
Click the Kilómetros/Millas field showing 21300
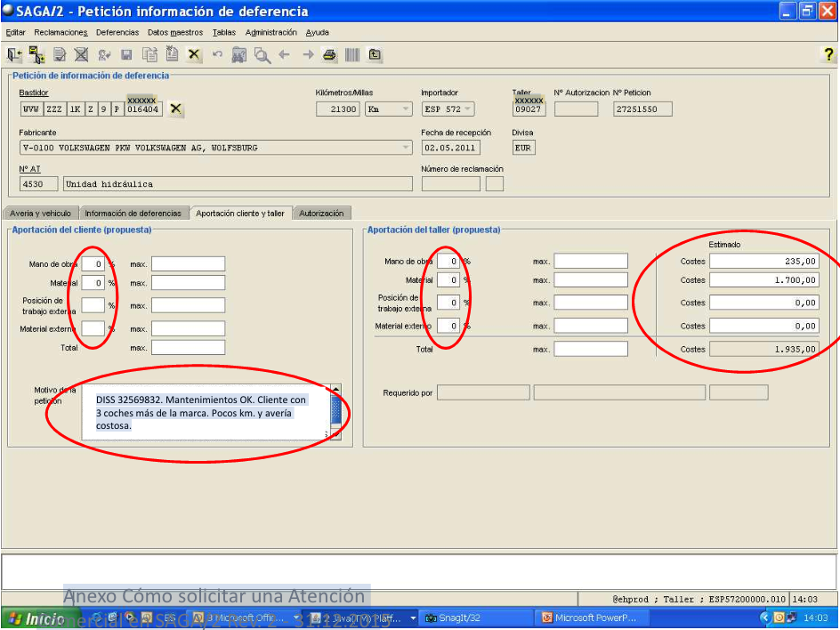coord(338,109)
